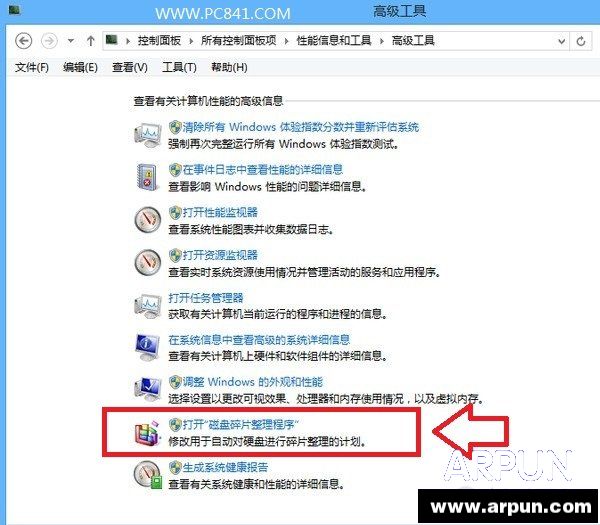Click the 所有控制面板项 breadcrumb
This screenshot has width=600, height=525.
(238, 40)
